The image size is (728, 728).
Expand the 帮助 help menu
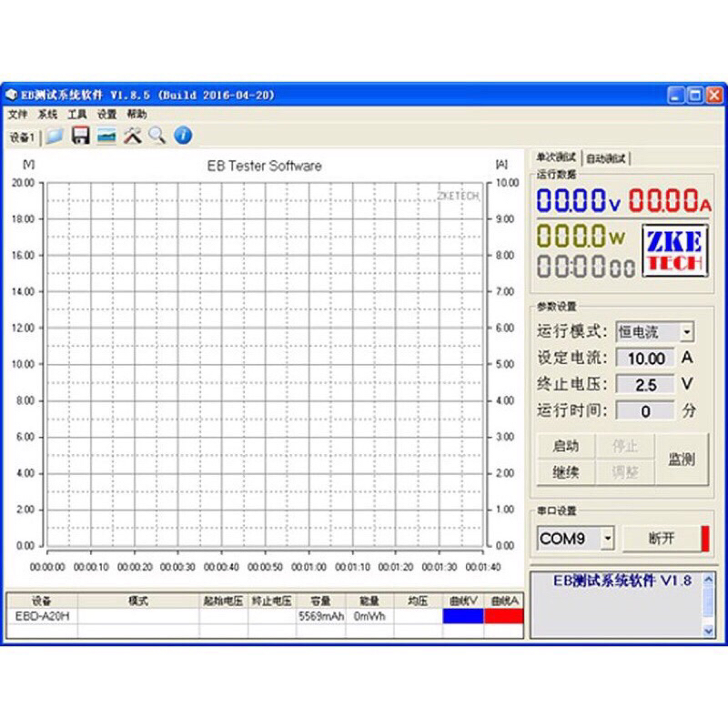pos(133,114)
